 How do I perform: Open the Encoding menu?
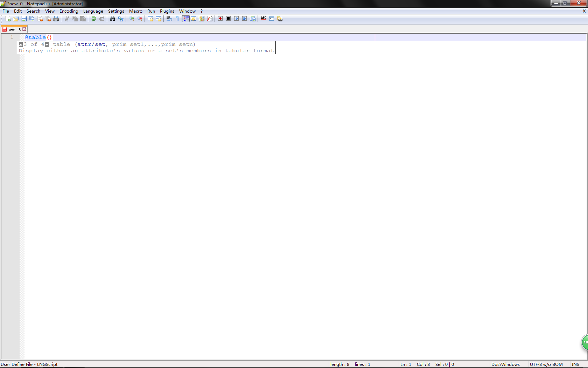[x=69, y=11]
